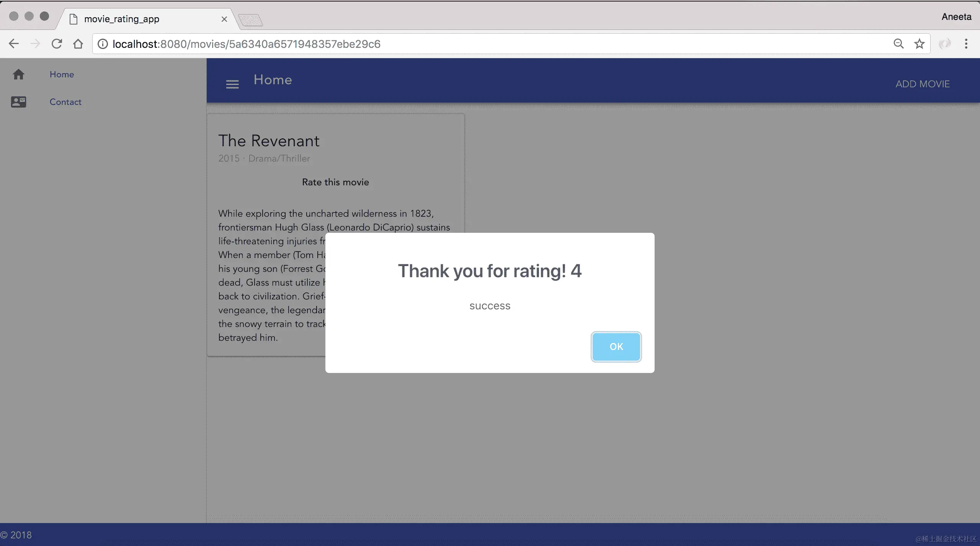The image size is (980, 546).
Task: Click the browser forward arrow
Action: click(35, 44)
